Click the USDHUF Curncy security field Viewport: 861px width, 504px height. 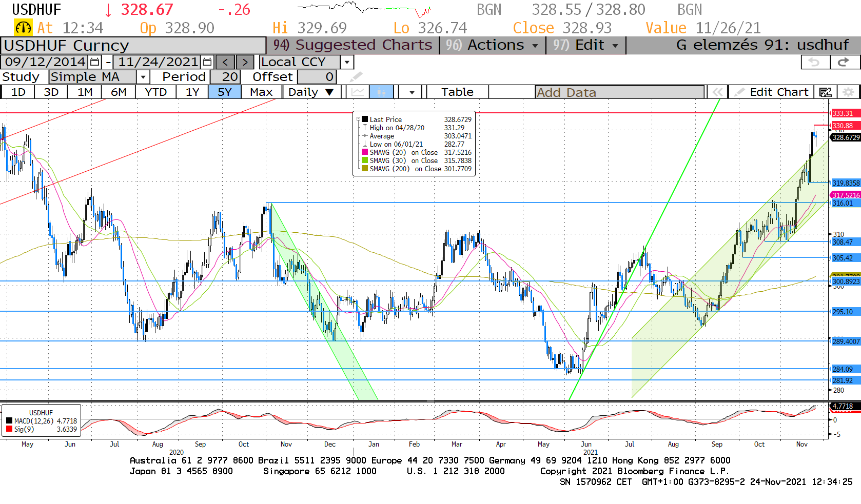pos(133,45)
